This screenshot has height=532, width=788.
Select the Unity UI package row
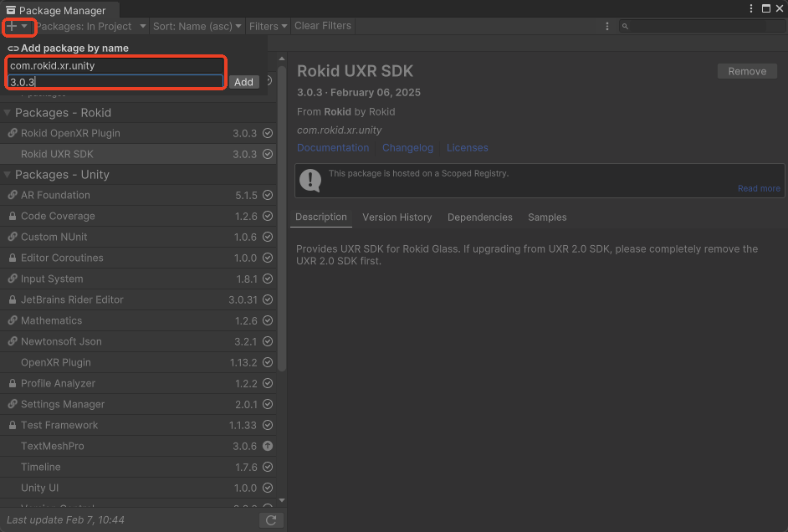point(138,488)
